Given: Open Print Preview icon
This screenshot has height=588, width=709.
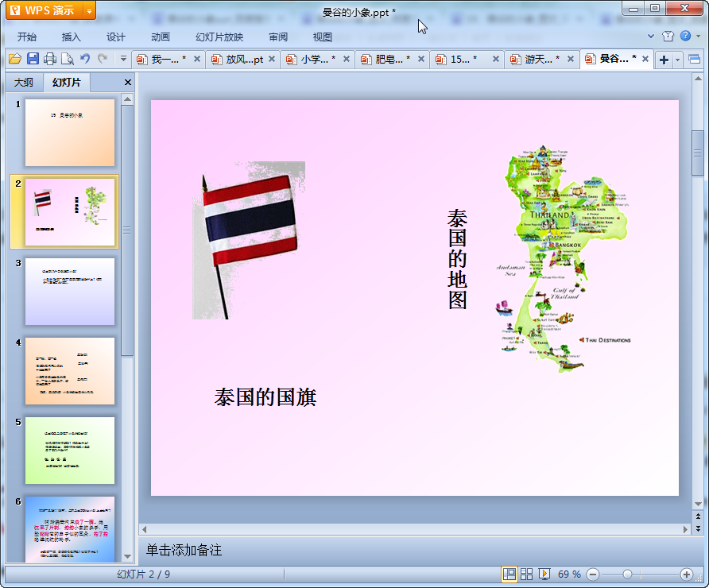Looking at the screenshot, I should pos(68,59).
